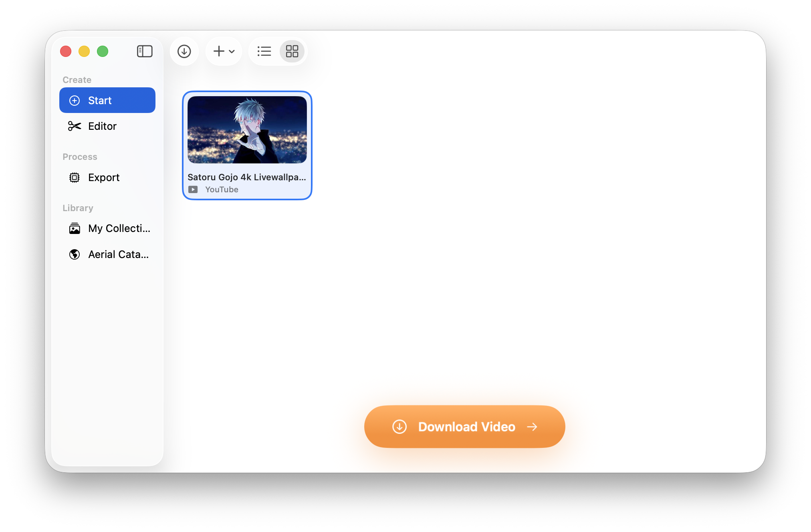
Task: Open the Export section
Action: 104,177
